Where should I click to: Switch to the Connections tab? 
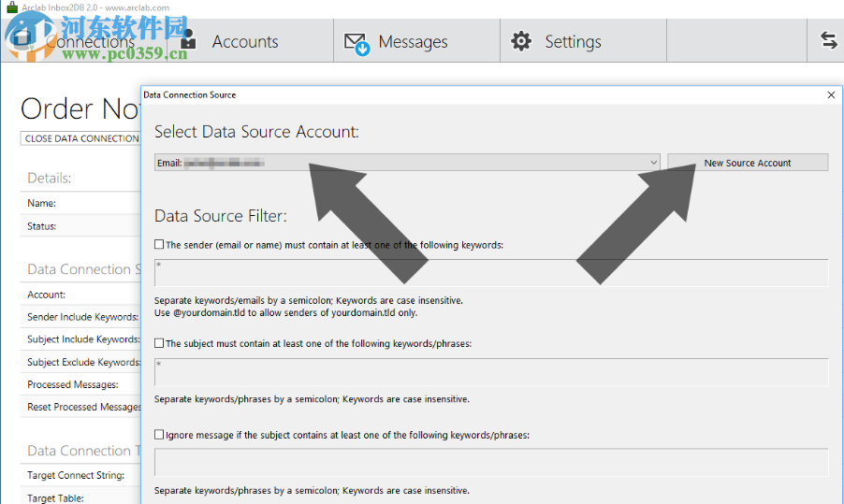pos(89,42)
